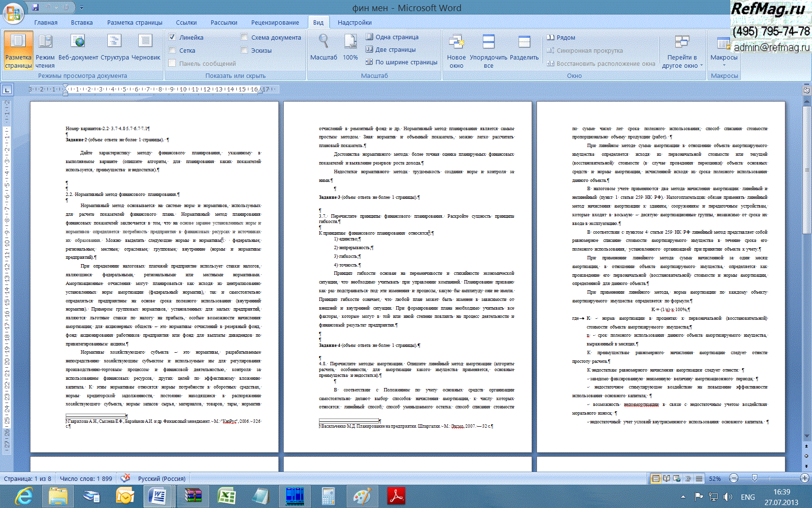The image size is (812, 508).
Task: Zoom in with the plus button
Action: tap(805, 478)
